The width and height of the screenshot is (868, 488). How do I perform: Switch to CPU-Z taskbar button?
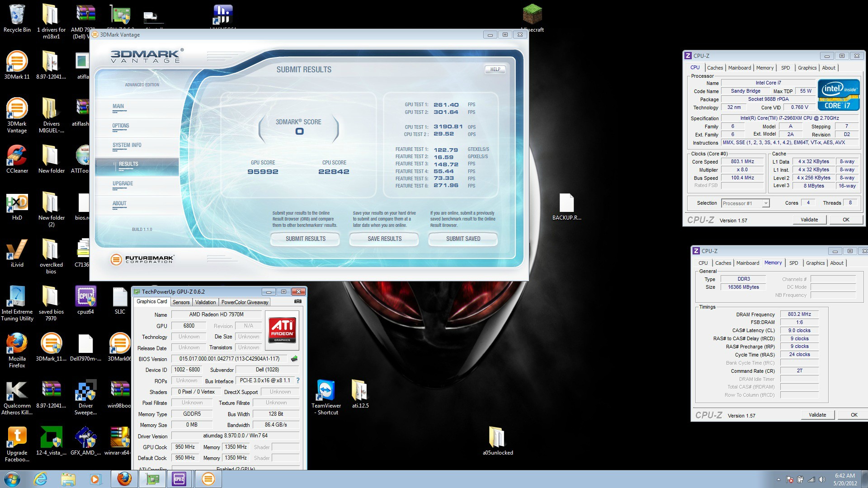tap(179, 479)
